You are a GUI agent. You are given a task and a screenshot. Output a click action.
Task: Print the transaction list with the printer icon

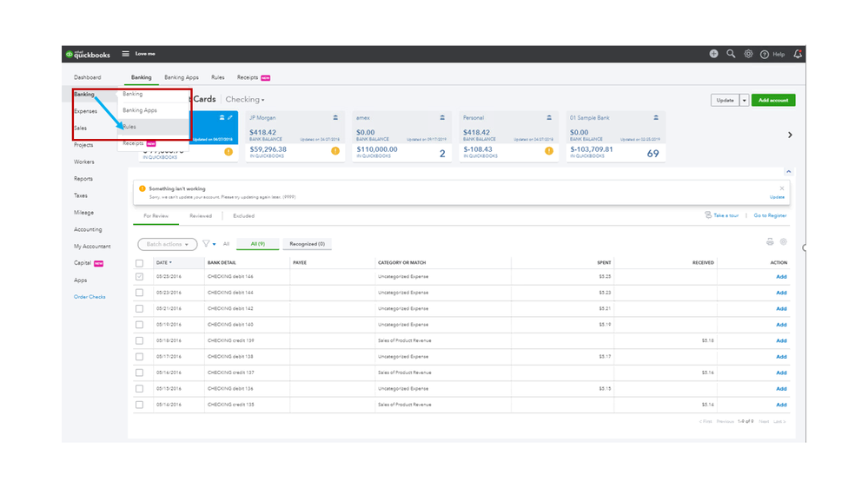point(770,241)
